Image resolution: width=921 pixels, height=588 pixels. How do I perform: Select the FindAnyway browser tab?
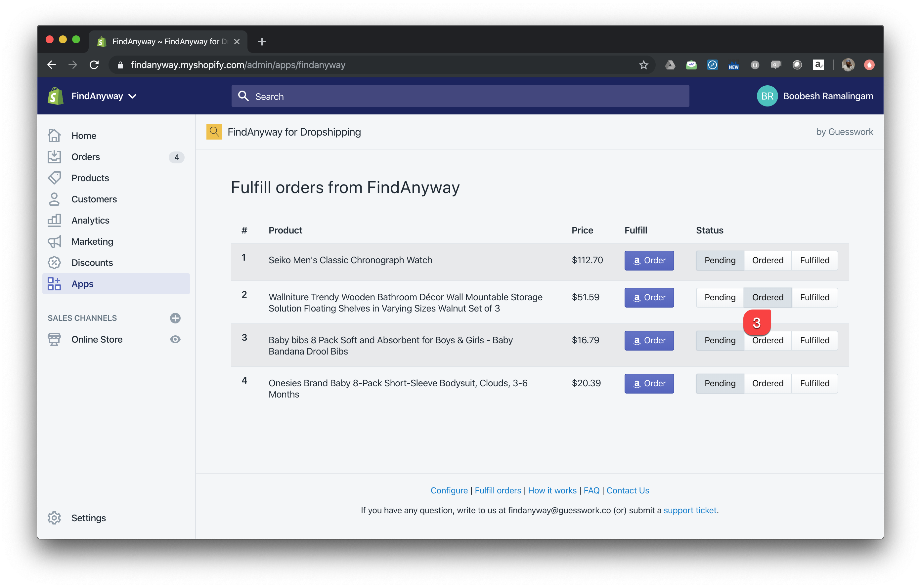pyautogui.click(x=168, y=41)
